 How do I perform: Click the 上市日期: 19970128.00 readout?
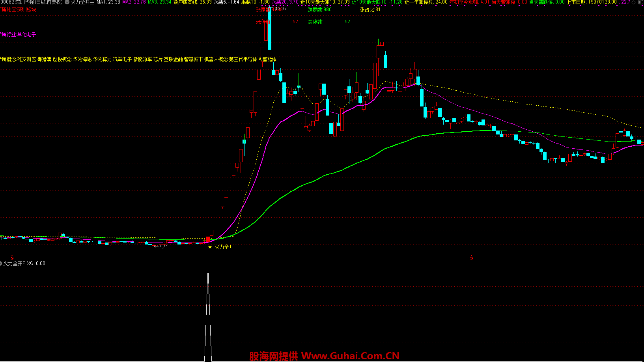click(592, 2)
